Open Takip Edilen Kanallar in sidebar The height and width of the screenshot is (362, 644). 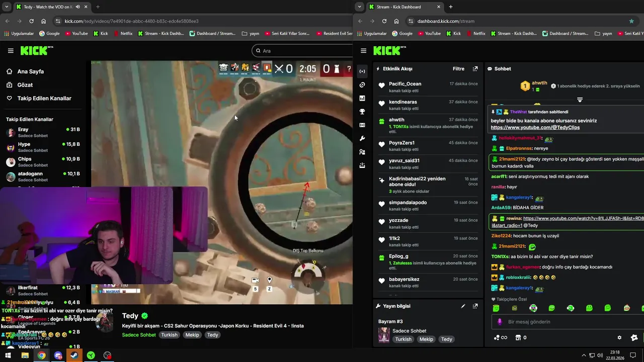44,99
